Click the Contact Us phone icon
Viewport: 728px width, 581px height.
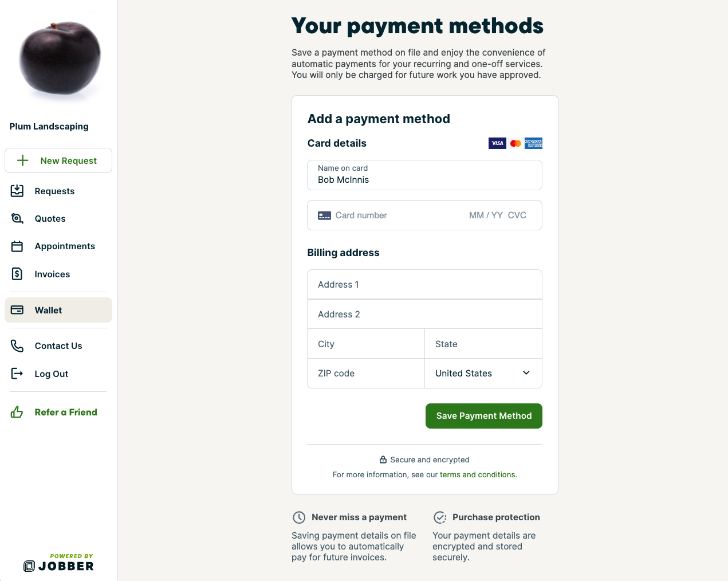click(x=17, y=346)
